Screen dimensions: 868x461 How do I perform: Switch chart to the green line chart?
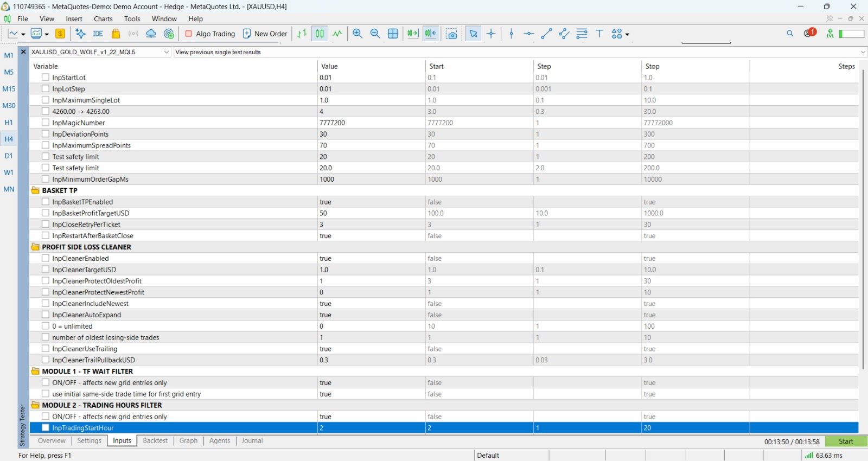pyautogui.click(x=337, y=34)
